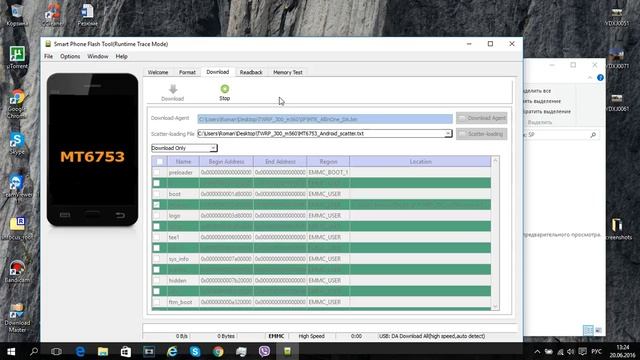Launch Bandicam from the desktop
The height and width of the screenshot is (360, 640).
pos(17,268)
